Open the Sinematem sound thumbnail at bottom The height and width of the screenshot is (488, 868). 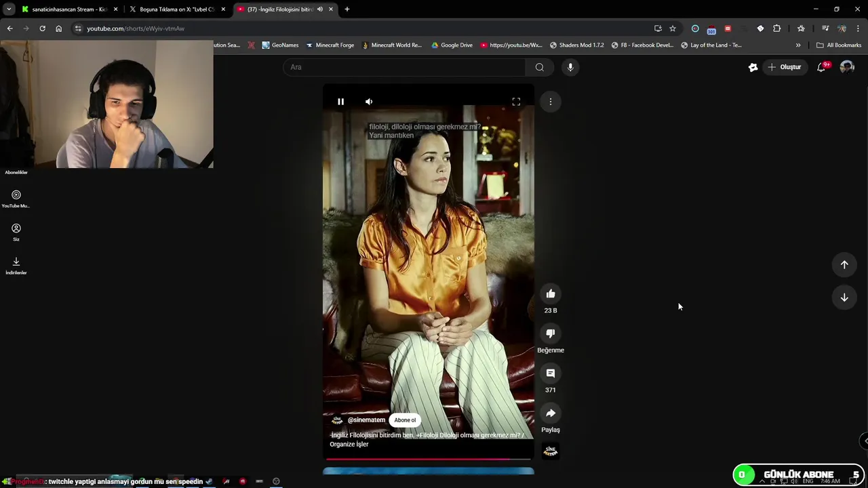(551, 451)
